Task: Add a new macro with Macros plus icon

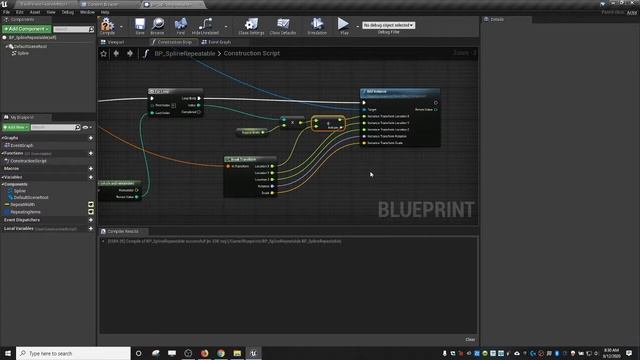Action: coord(91,168)
